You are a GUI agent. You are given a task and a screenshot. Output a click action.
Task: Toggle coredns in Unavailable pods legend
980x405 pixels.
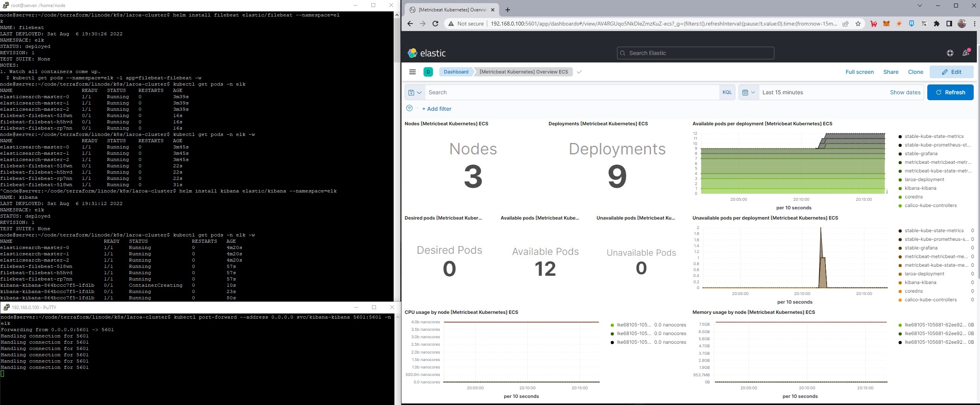coord(914,291)
